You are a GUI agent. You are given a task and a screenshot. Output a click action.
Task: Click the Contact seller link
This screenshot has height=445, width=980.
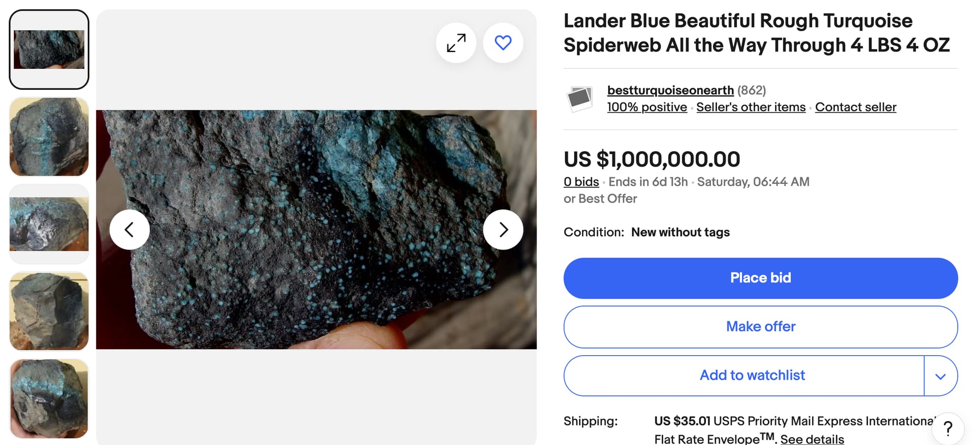point(855,107)
